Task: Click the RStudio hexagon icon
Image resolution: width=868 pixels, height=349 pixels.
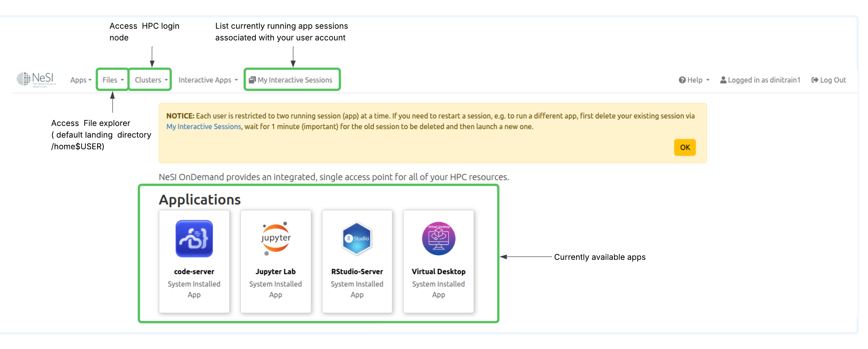Action: (x=357, y=239)
